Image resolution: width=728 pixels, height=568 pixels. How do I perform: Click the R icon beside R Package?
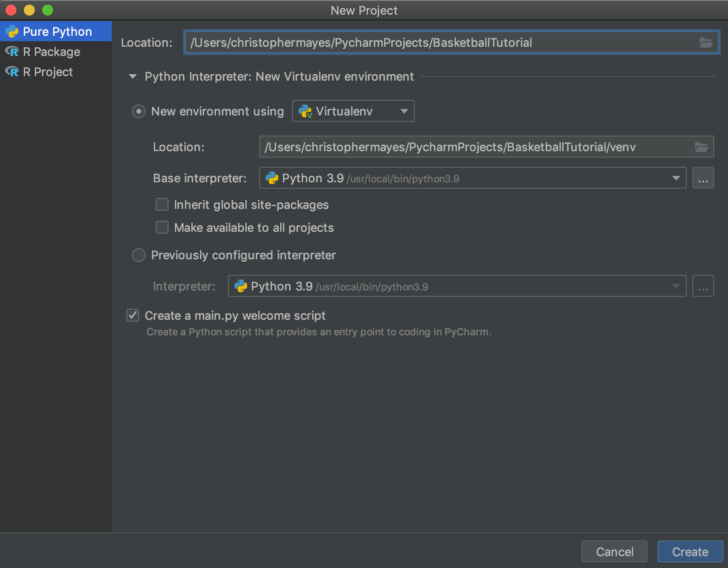(x=12, y=52)
